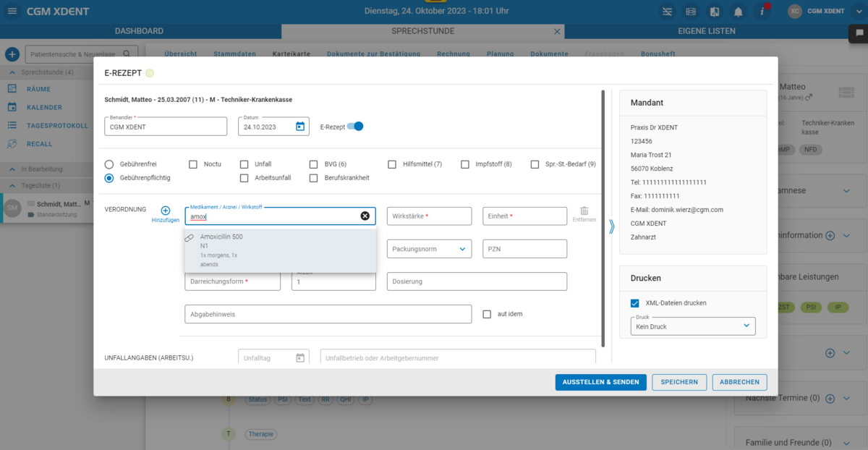
Task: Collapse the Tagesliste (1) section
Action: tap(12, 186)
